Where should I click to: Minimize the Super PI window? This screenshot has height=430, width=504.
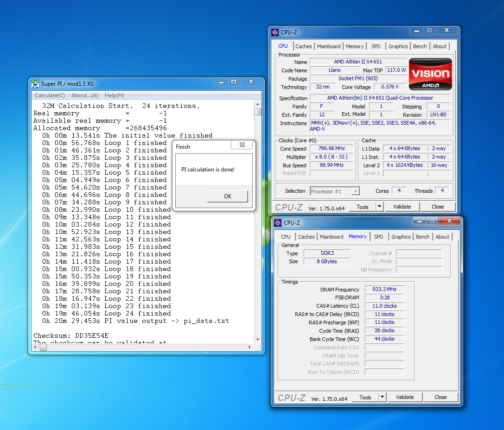221,82
